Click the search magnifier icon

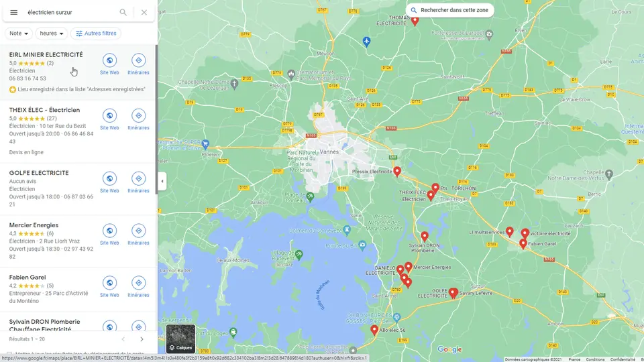[x=123, y=12]
